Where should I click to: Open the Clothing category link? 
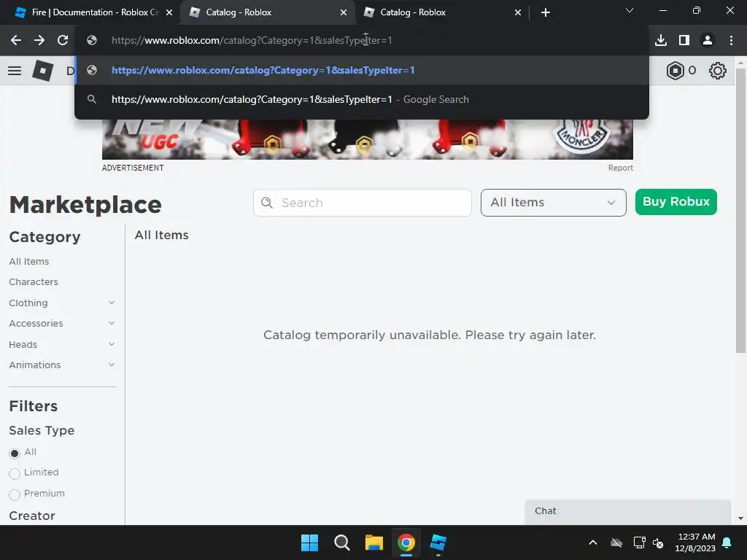click(28, 303)
